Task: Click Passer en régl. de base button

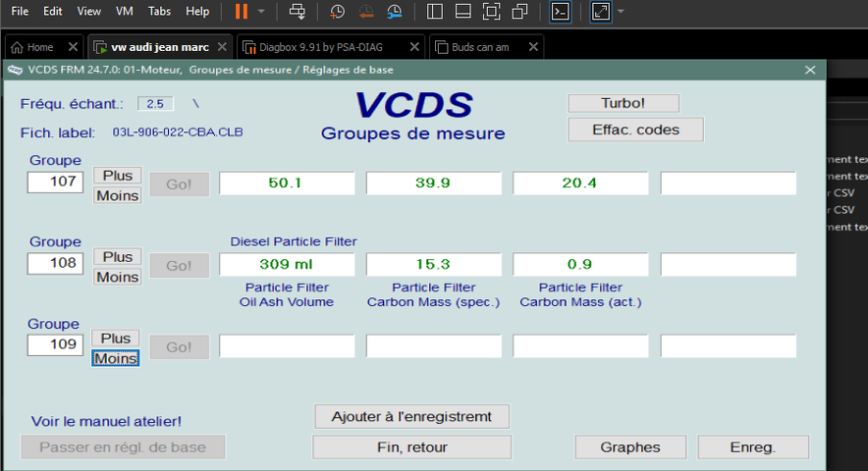Action: pyautogui.click(x=123, y=447)
